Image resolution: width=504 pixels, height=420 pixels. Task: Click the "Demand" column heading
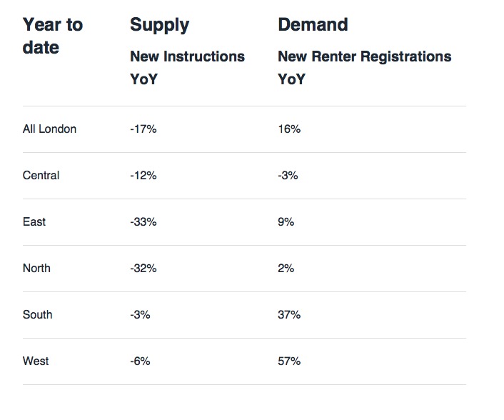coord(313,25)
